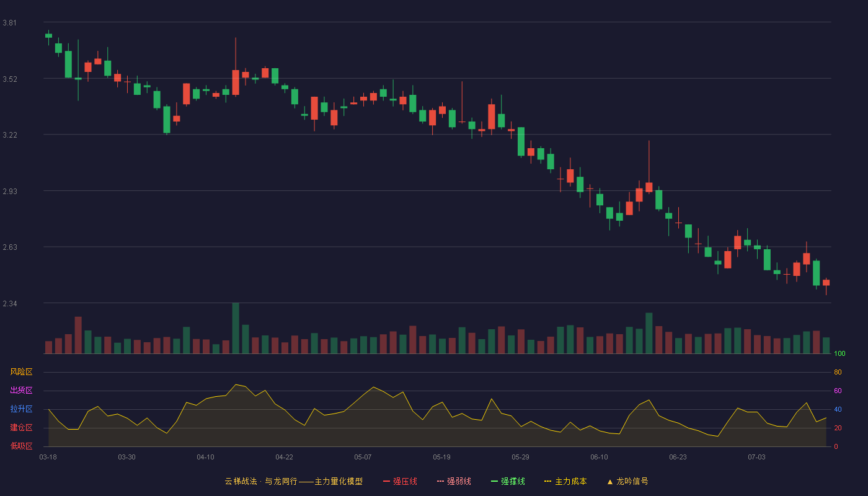868x496 pixels.
Task: Click the 03-18 date label
Action: tap(48, 457)
